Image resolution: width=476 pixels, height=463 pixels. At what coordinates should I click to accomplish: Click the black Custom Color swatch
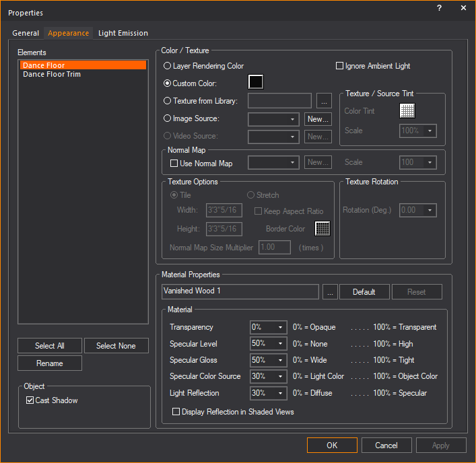(x=255, y=83)
